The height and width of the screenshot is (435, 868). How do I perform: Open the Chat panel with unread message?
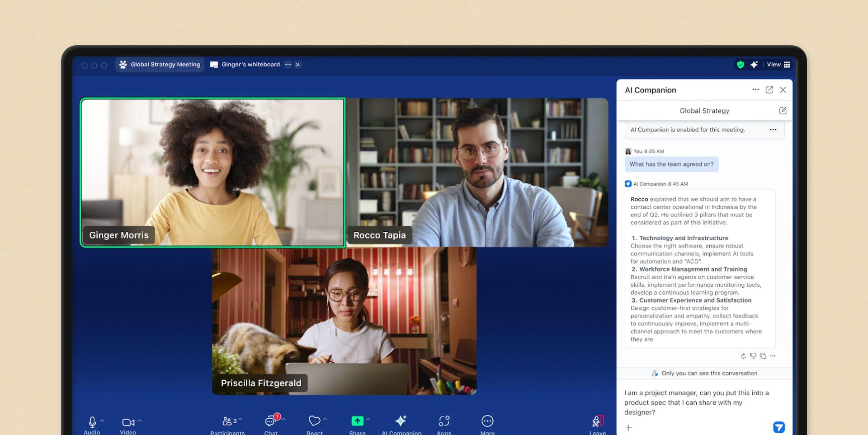click(x=270, y=421)
